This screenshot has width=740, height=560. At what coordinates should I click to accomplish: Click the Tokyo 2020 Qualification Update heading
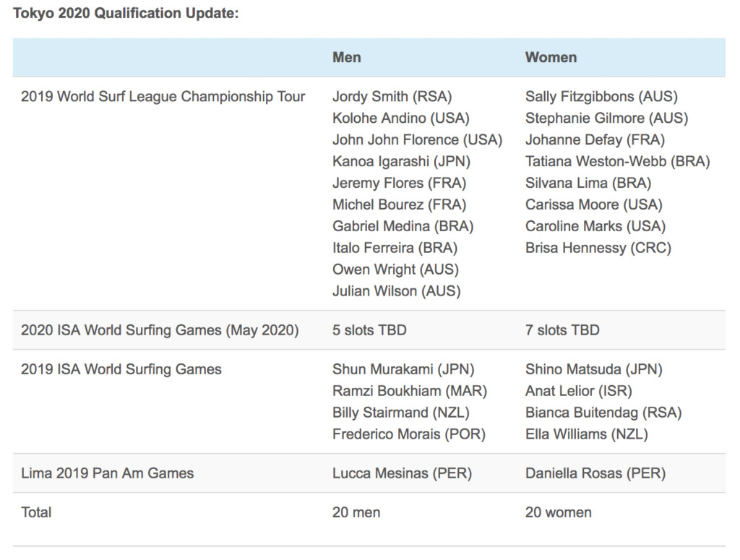click(x=126, y=14)
